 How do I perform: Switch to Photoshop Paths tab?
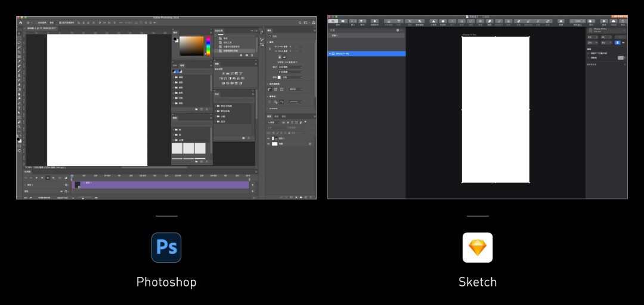283,116
